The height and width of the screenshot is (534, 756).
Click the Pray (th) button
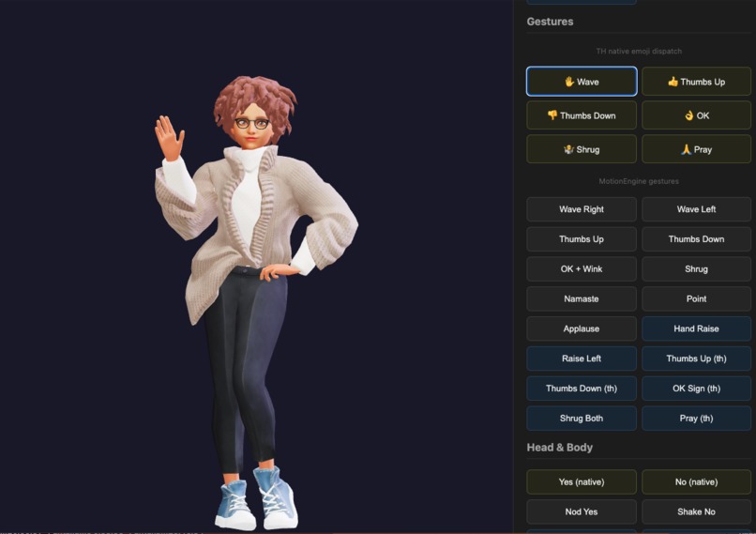(x=696, y=419)
